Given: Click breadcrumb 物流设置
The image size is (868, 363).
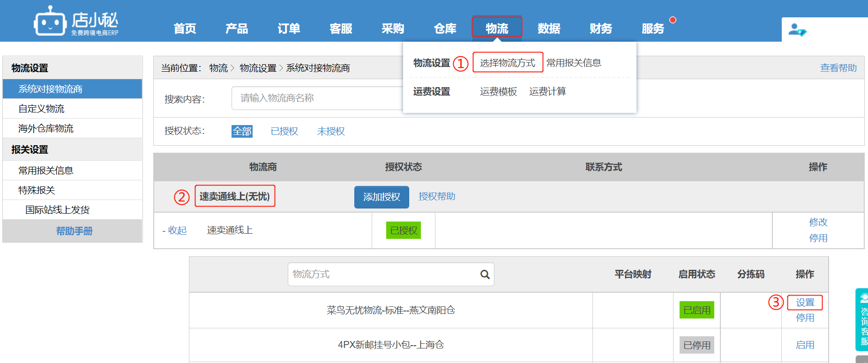Looking at the screenshot, I should point(258,68).
